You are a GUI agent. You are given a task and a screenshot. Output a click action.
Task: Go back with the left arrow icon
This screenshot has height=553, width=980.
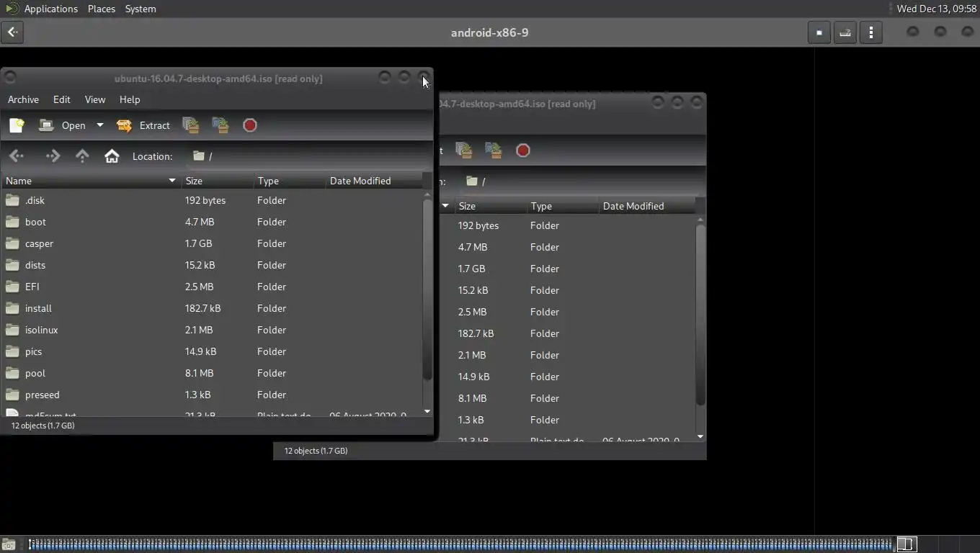click(17, 156)
